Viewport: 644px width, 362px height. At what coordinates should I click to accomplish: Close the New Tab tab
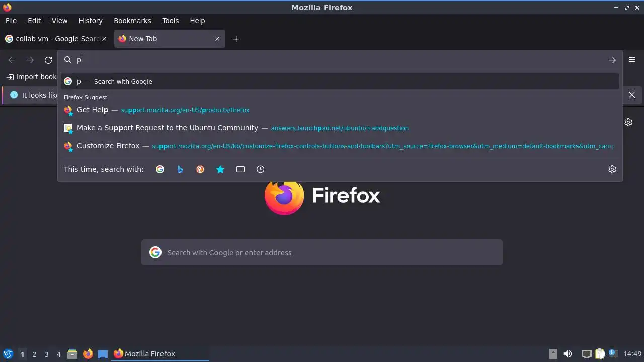[x=217, y=39]
